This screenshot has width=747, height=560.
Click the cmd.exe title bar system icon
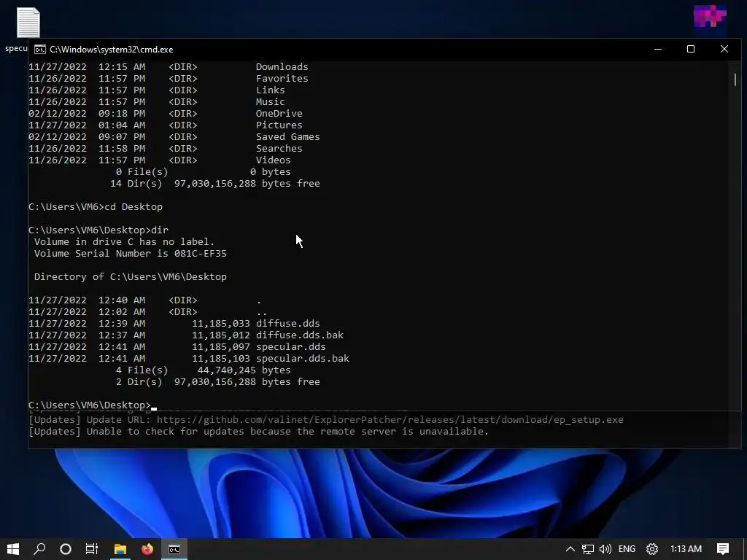[x=40, y=50]
